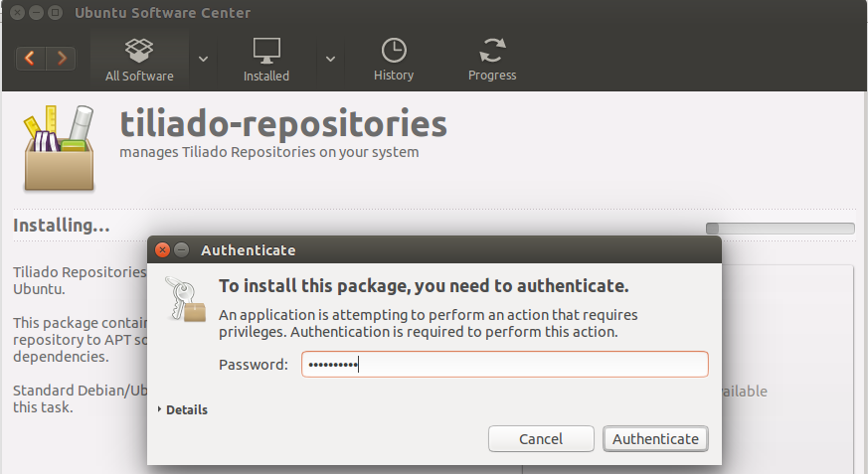This screenshot has width=868, height=474.
Task: Click the tiliado-repositories package box icon
Action: pyautogui.click(x=59, y=148)
